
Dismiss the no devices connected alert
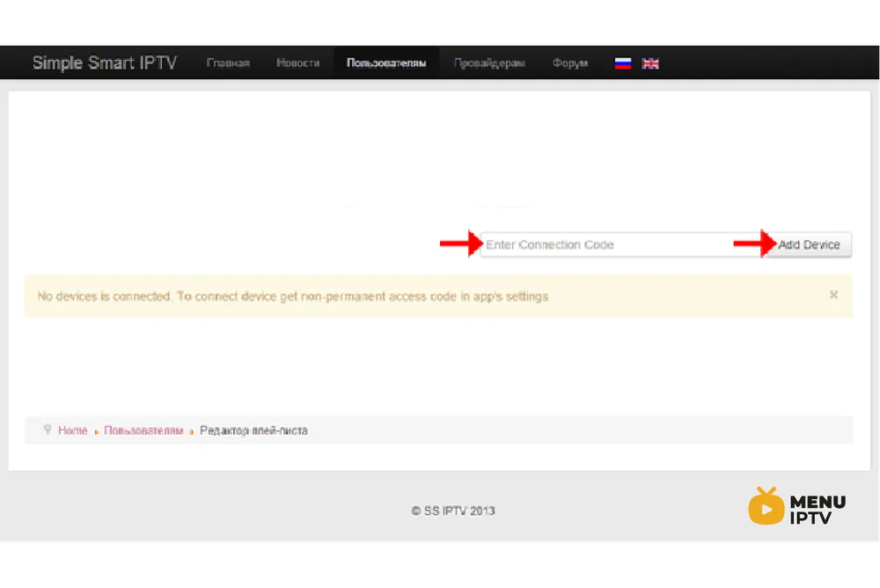pyautogui.click(x=833, y=295)
